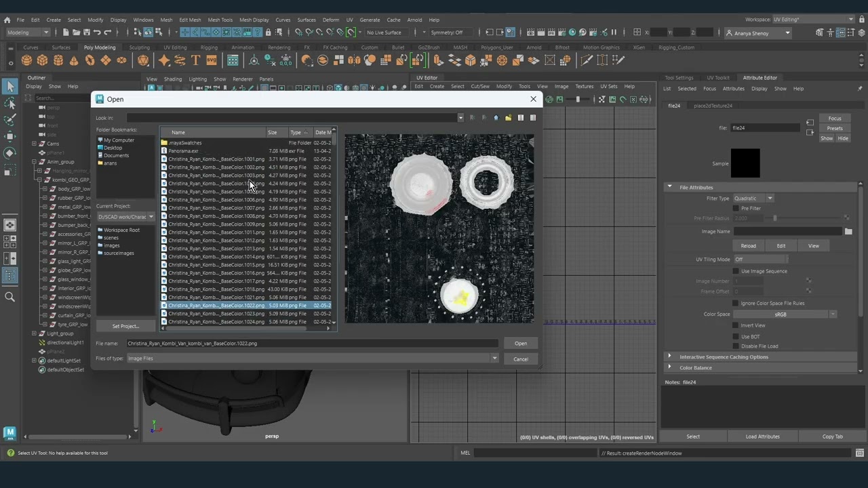The width and height of the screenshot is (868, 488).
Task: Open the Color Space sRGB dropdown
Action: click(x=785, y=314)
